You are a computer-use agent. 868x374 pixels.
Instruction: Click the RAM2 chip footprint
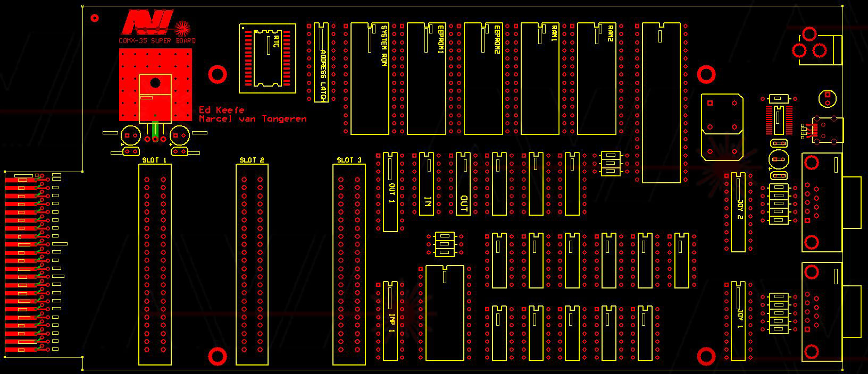coord(597,79)
